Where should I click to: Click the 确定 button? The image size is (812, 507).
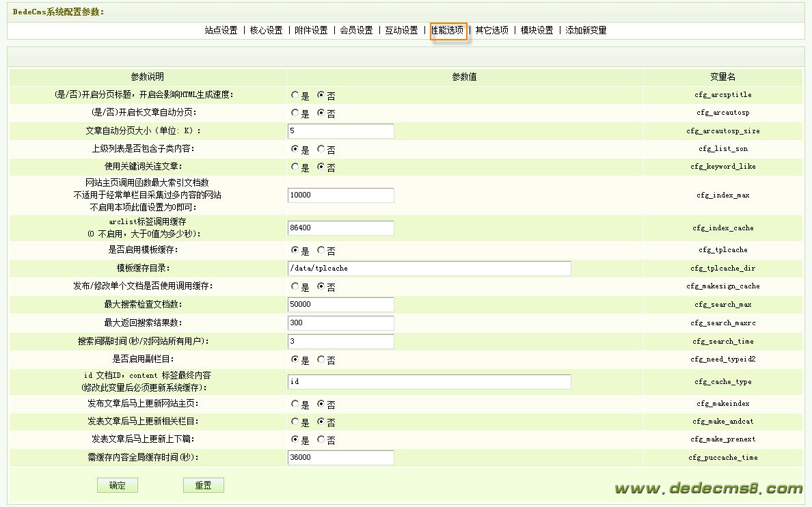pos(118,485)
